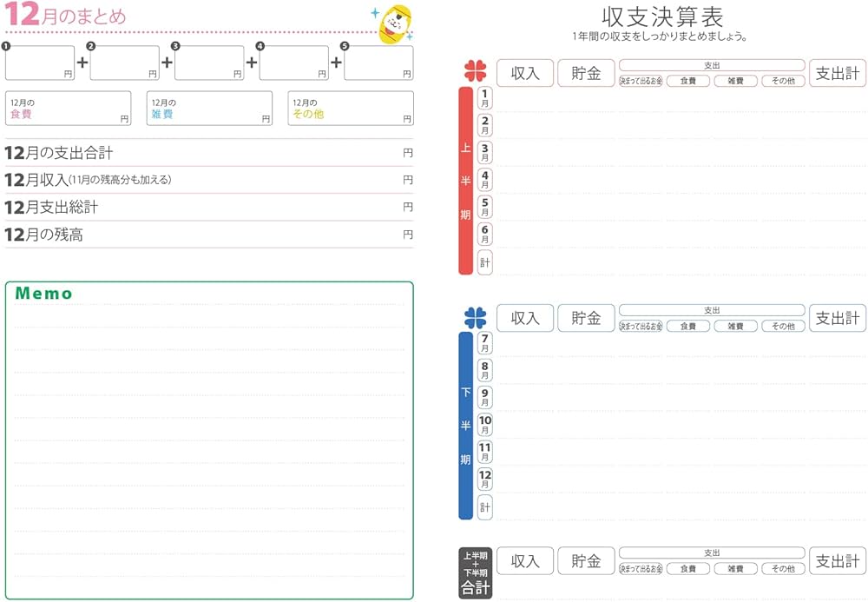Click the 収入 button in the first-half header
Viewport: 868px width, 602px height.
[524, 73]
